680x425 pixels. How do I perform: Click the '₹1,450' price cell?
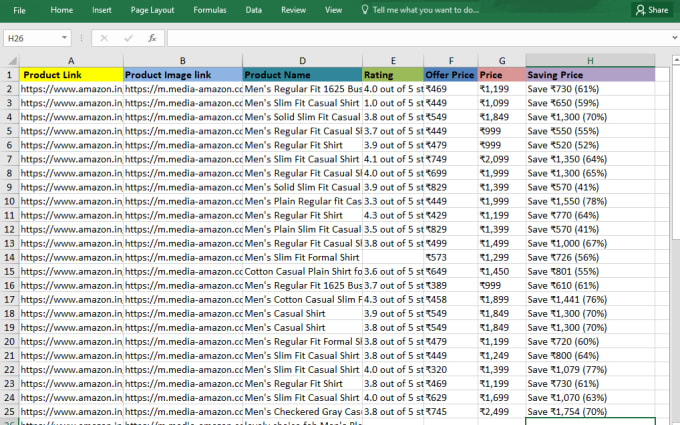pyautogui.click(x=502, y=271)
